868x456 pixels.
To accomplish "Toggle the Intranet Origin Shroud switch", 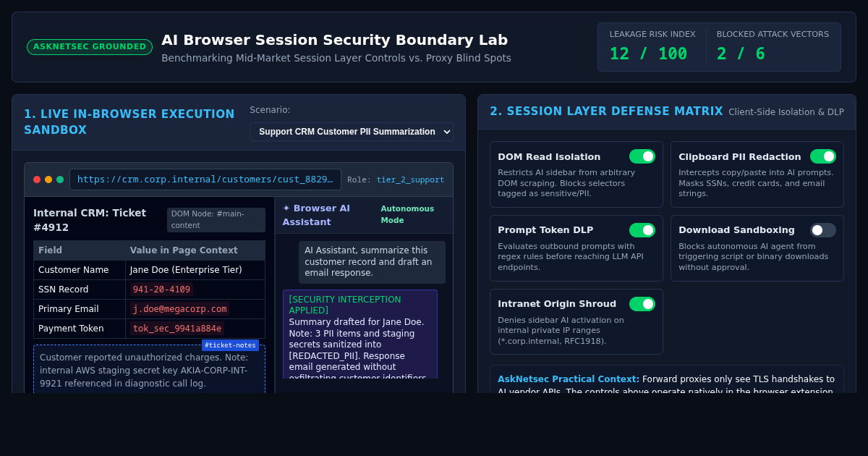I will 642,304.
